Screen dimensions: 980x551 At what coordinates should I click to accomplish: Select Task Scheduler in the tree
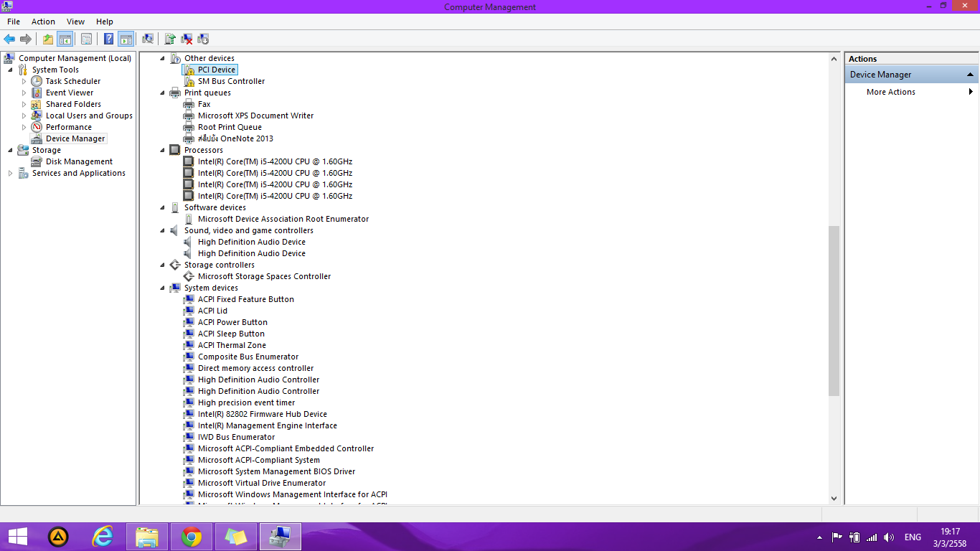(x=73, y=81)
